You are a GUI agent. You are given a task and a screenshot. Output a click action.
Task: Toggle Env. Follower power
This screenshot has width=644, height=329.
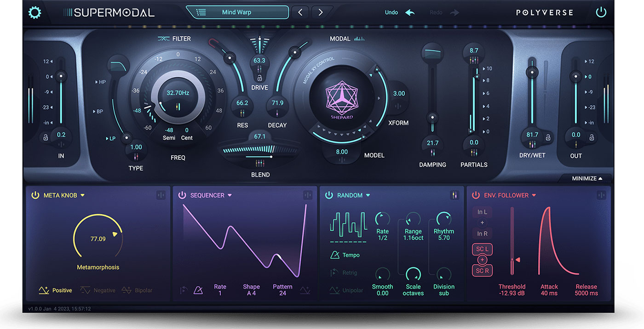(x=476, y=195)
